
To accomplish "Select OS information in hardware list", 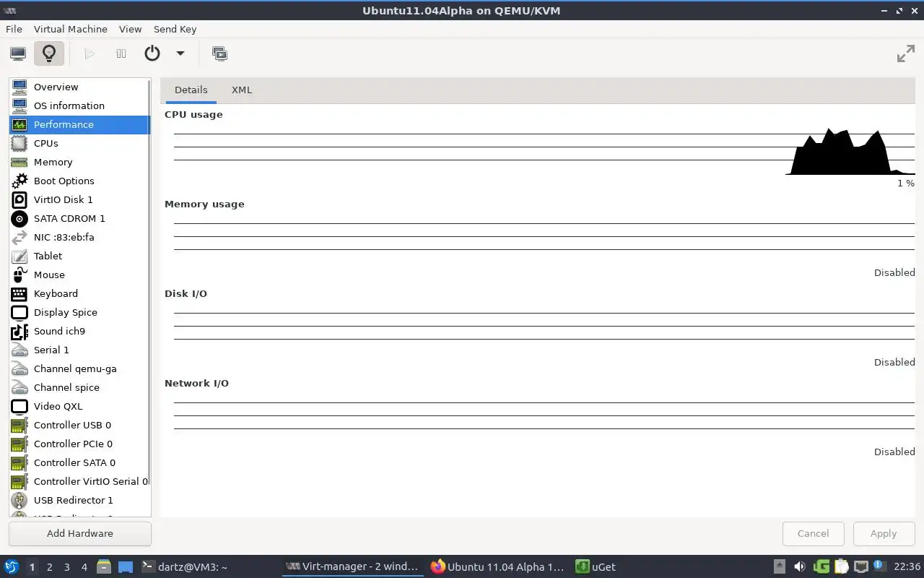I will pyautogui.click(x=79, y=105).
